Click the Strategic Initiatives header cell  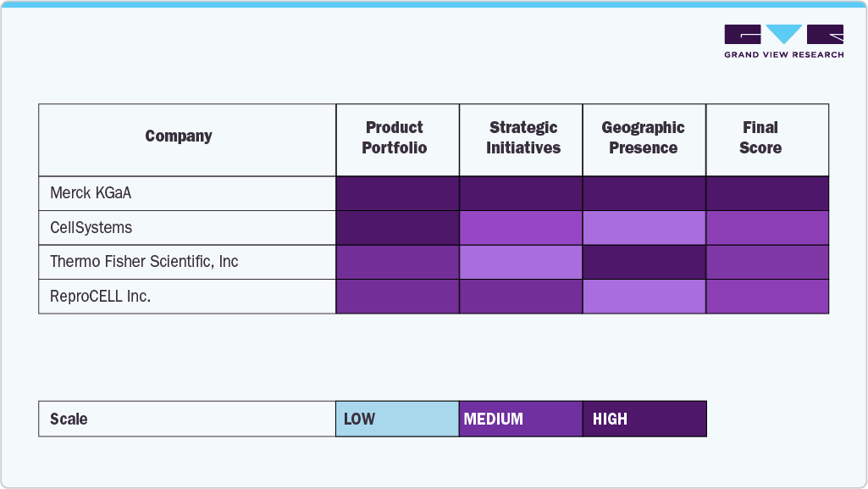point(523,138)
